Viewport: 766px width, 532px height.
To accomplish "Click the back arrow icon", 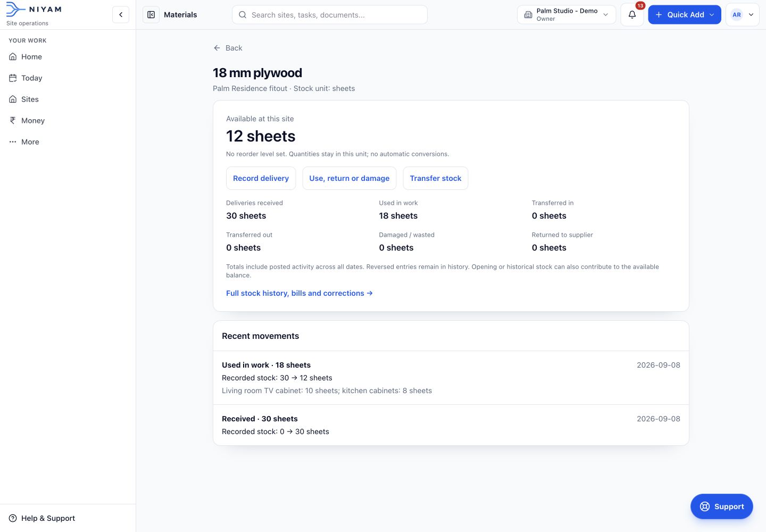I will coord(217,48).
